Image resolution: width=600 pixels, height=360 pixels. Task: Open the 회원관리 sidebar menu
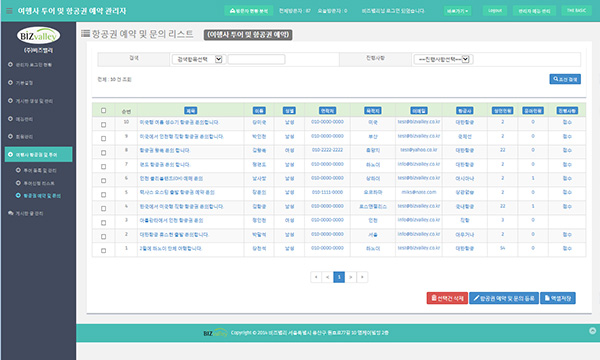pyautogui.click(x=24, y=137)
